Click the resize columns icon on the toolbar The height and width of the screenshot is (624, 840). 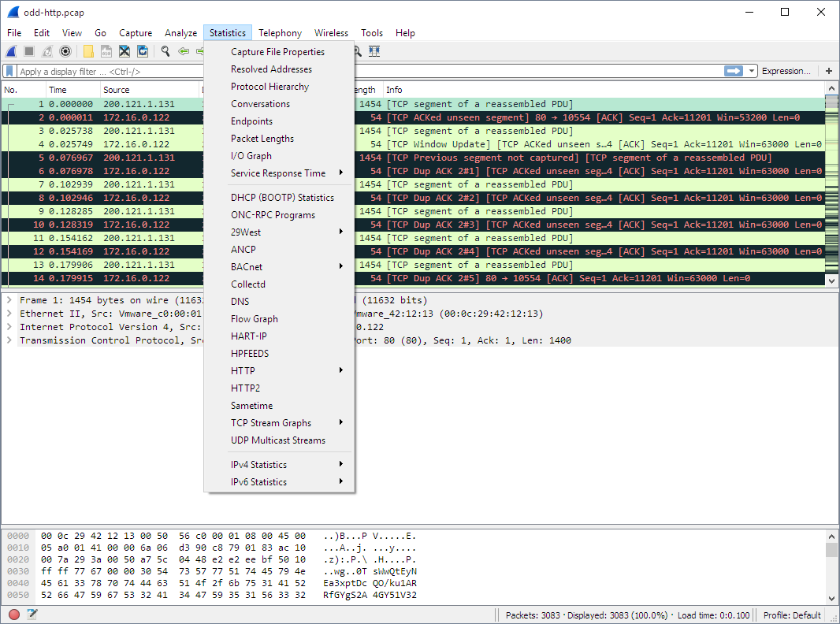(374, 51)
